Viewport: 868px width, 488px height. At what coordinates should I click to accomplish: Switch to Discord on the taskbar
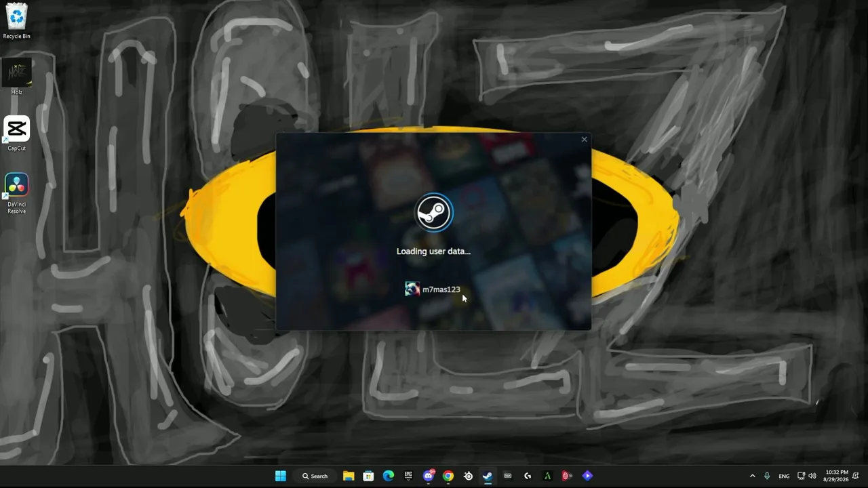[429, 476]
